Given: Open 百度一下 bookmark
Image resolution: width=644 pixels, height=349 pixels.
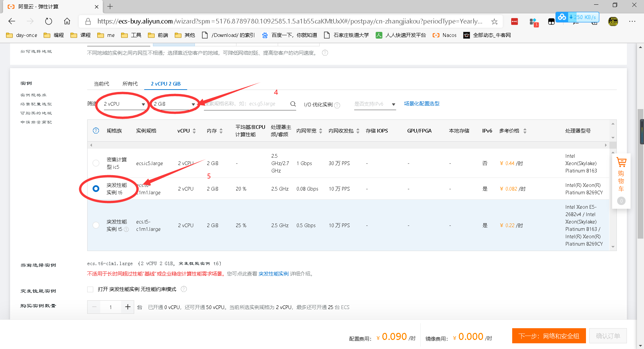Looking at the screenshot, I should pyautogui.click(x=289, y=35).
